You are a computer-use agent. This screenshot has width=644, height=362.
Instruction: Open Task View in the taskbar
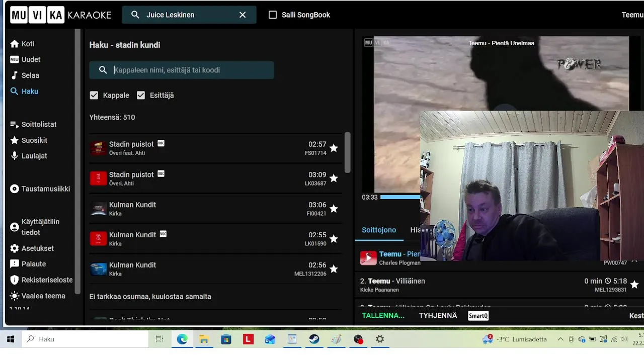[x=159, y=339]
